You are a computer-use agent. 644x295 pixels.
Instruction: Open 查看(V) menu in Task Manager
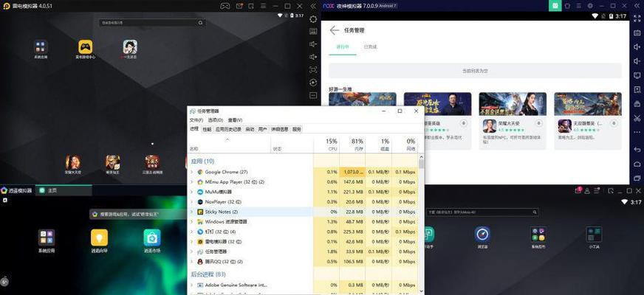click(235, 120)
